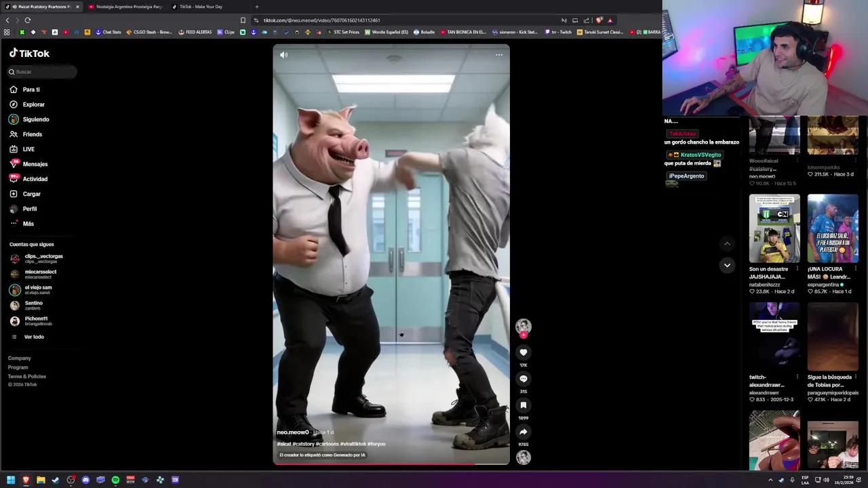The width and height of the screenshot is (868, 488).
Task: Mute the TikTok video sound
Action: point(283,55)
